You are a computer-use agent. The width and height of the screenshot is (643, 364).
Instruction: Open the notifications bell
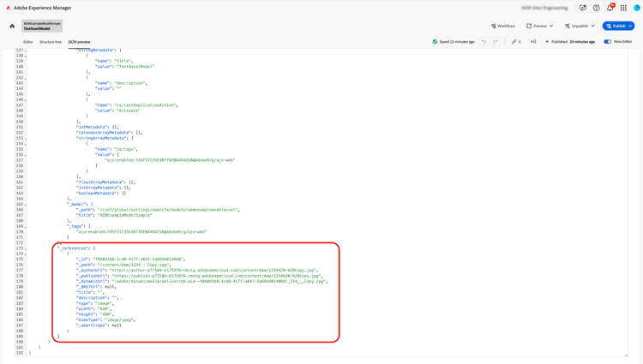coord(610,8)
